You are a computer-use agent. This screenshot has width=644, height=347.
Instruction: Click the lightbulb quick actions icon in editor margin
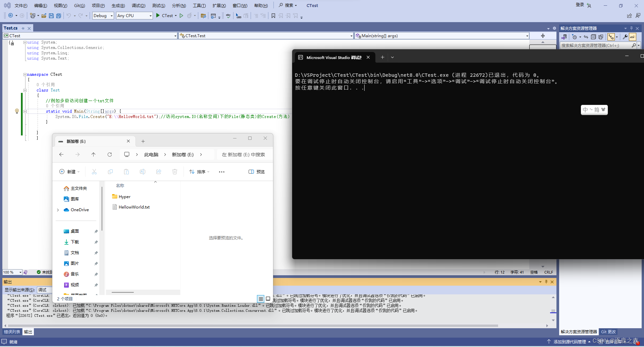coord(17,111)
